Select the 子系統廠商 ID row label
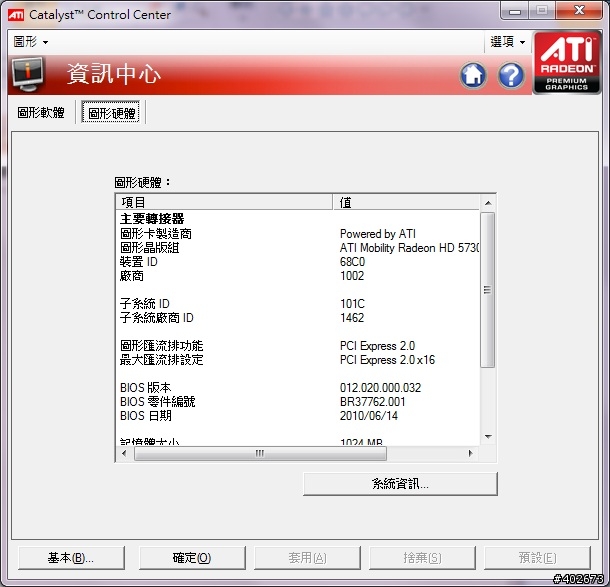The height and width of the screenshot is (587, 610). point(156,318)
